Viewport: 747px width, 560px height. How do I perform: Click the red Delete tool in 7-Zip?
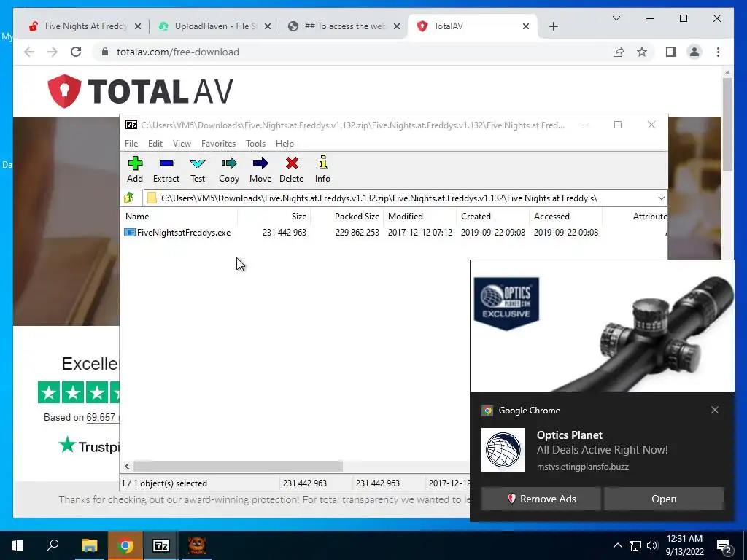point(292,169)
